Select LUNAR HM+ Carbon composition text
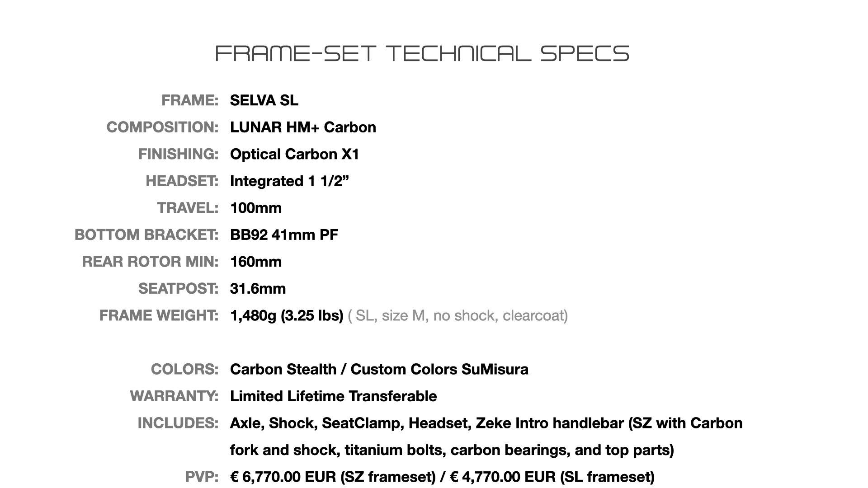 [x=303, y=127]
